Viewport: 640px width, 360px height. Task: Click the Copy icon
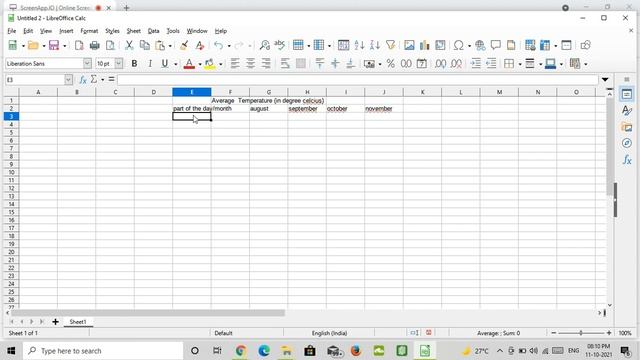[x=144, y=45]
